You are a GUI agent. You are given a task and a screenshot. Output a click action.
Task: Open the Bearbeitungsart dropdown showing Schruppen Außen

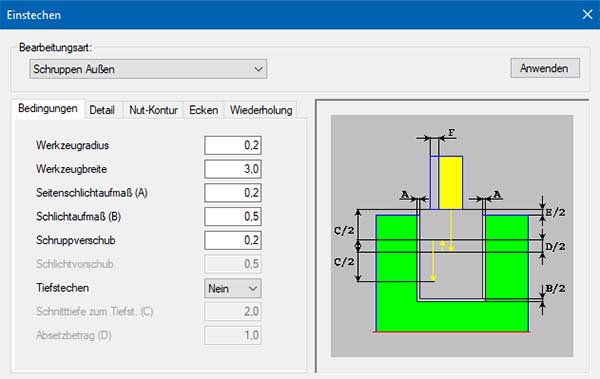tap(148, 69)
